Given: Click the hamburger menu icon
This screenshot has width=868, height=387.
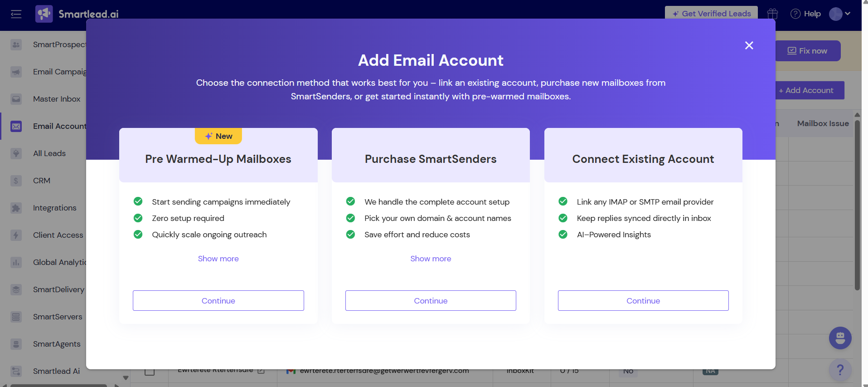Looking at the screenshot, I should click(16, 14).
